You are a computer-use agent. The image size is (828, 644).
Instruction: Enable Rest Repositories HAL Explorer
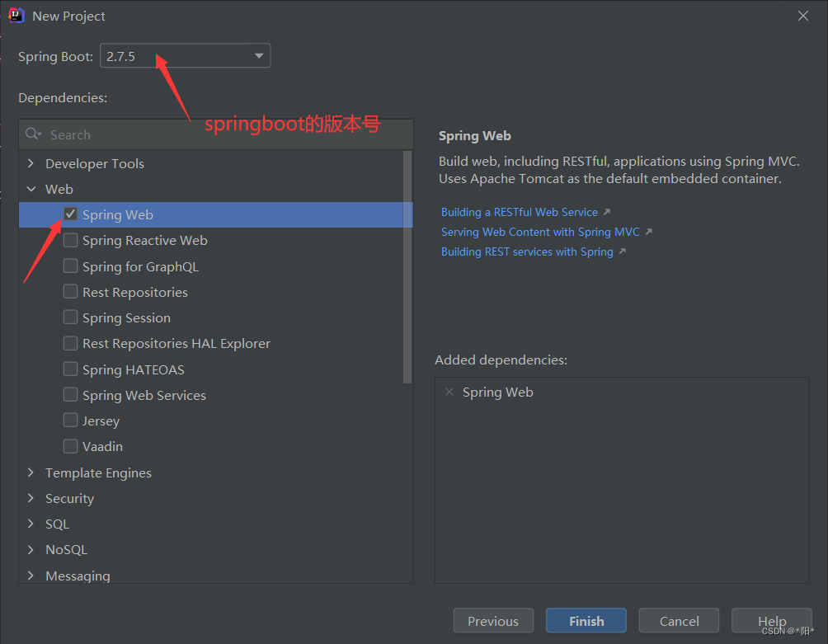click(x=70, y=343)
